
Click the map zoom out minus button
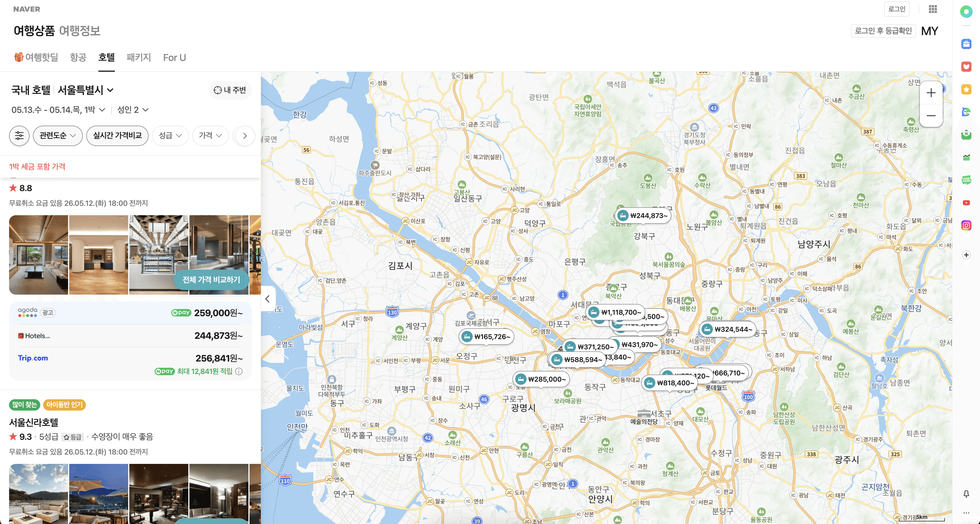coord(931,116)
